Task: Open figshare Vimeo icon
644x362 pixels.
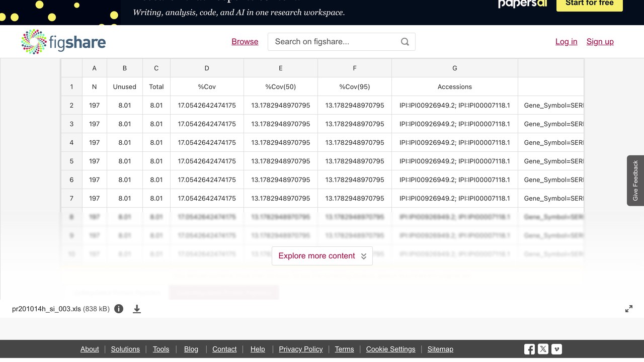Action: click(556, 349)
